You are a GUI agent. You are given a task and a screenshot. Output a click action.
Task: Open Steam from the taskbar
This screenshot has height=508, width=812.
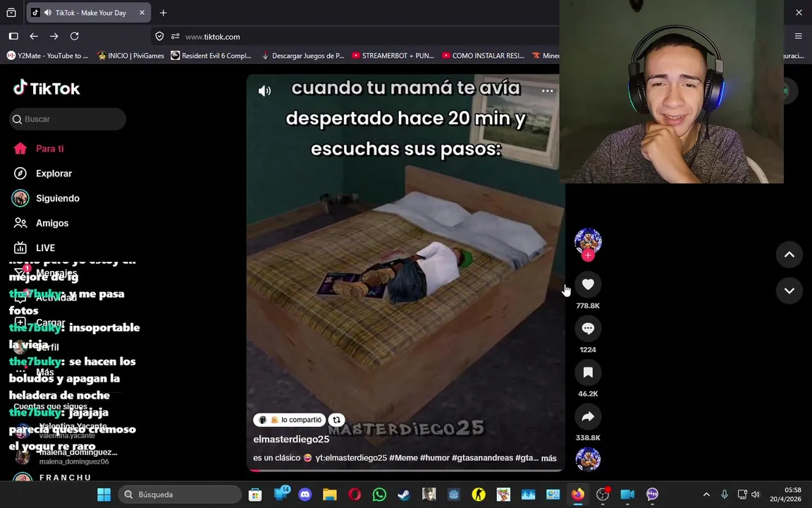point(405,495)
